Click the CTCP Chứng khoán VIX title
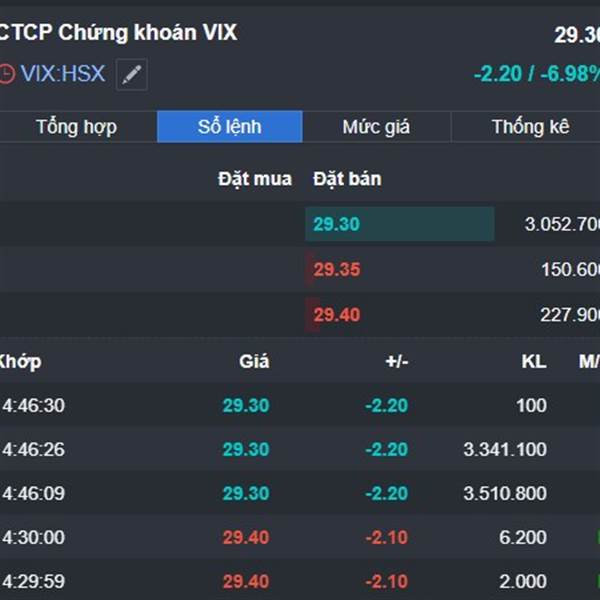600x600 pixels. click(x=118, y=33)
